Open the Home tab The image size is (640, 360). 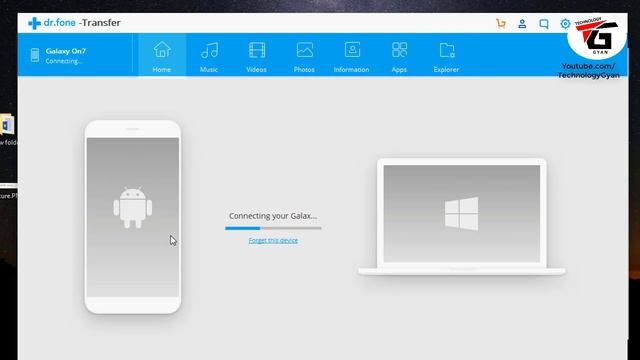point(162,55)
